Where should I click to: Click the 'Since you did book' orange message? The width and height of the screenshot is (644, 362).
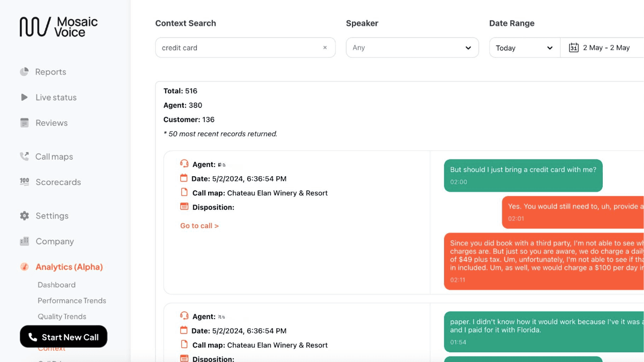click(544, 261)
